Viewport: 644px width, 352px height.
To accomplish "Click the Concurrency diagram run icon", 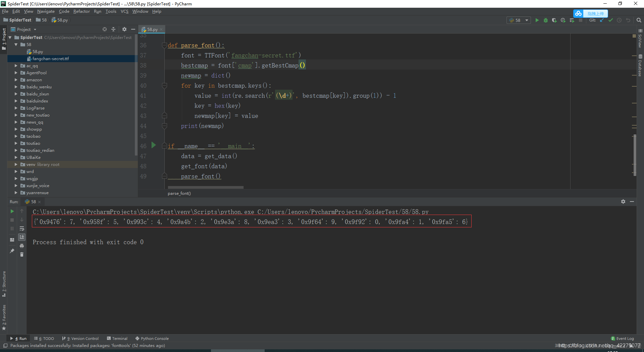I will click(572, 20).
